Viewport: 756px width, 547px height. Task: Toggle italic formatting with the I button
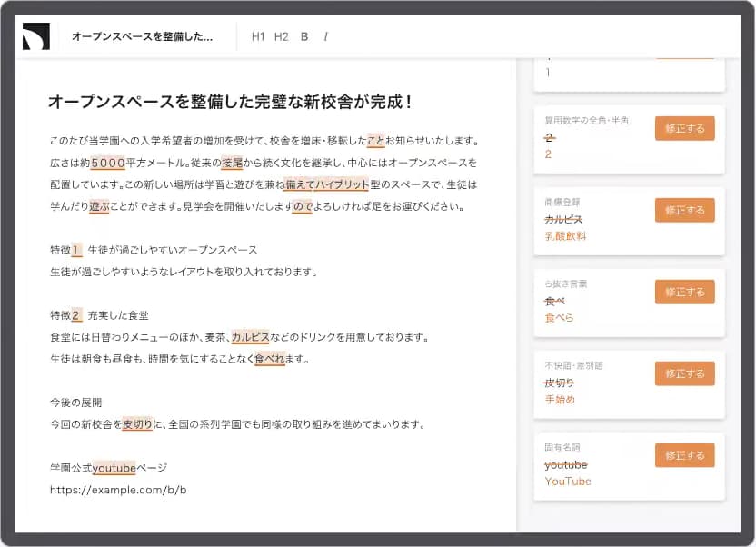point(326,36)
